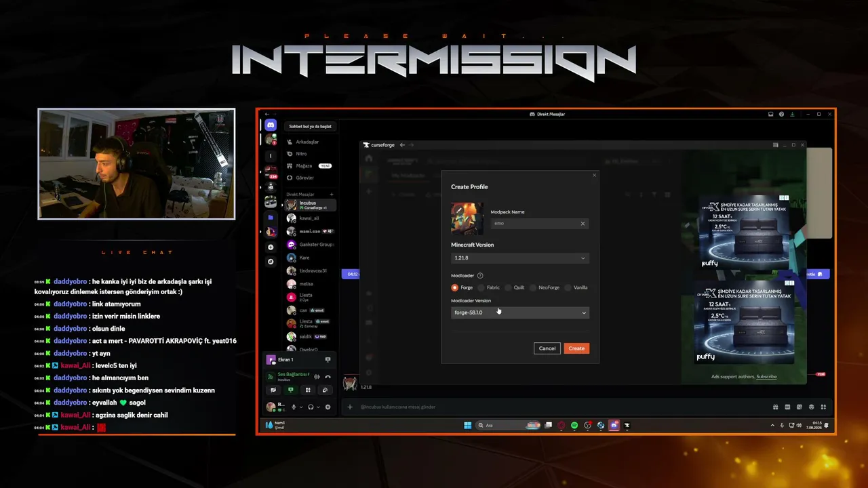Show hidden system tray icons
The image size is (868, 488).
772,426
